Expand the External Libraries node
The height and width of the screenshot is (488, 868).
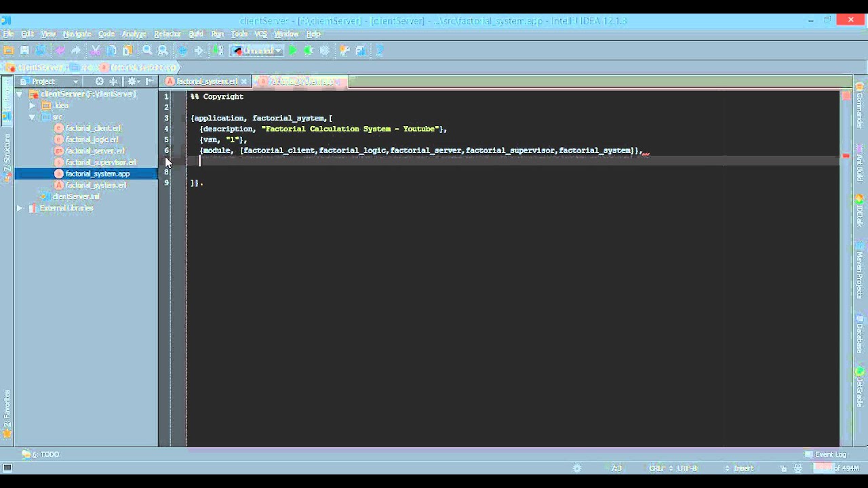[x=20, y=208]
